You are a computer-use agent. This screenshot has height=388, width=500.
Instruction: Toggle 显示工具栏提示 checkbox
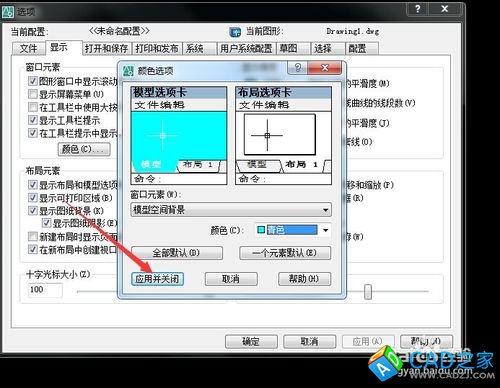tap(32, 120)
